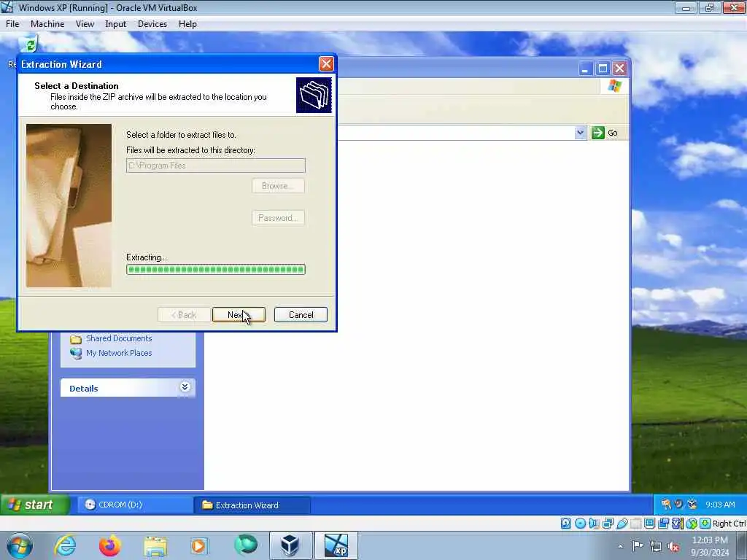Expand the Details panel chevron
The height and width of the screenshot is (560, 747).
[185, 387]
